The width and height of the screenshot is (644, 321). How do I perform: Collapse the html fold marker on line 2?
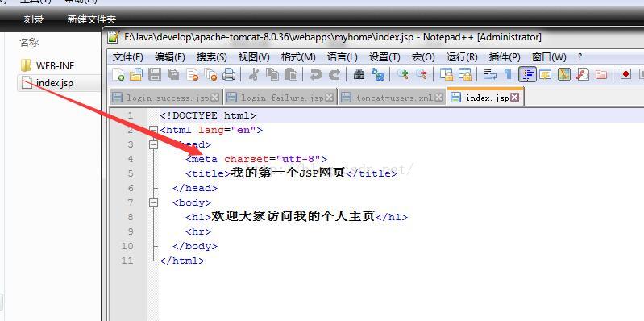[x=154, y=131]
